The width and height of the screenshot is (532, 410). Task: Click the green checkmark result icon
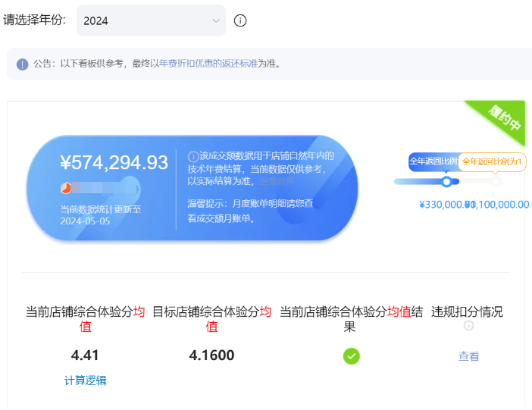click(351, 355)
